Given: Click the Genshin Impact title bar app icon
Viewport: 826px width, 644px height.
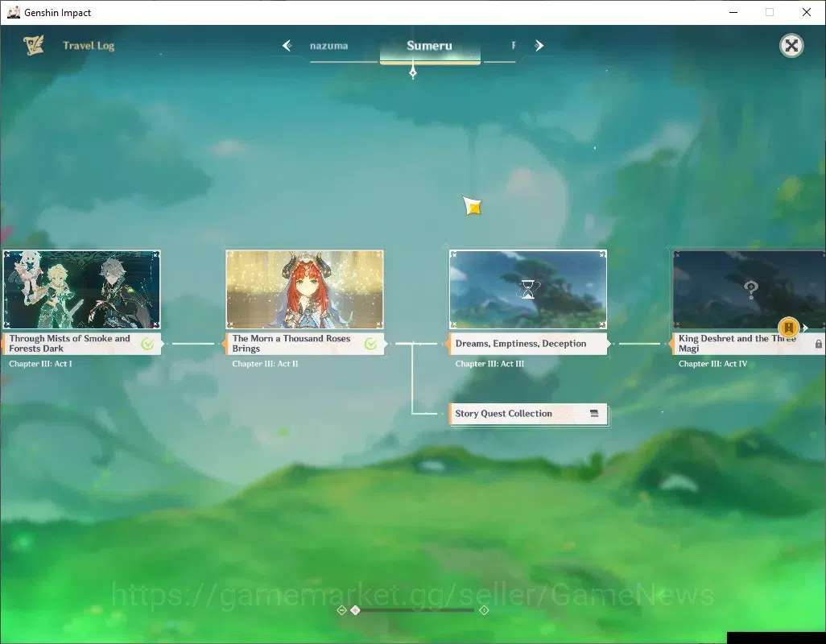Looking at the screenshot, I should coord(13,12).
